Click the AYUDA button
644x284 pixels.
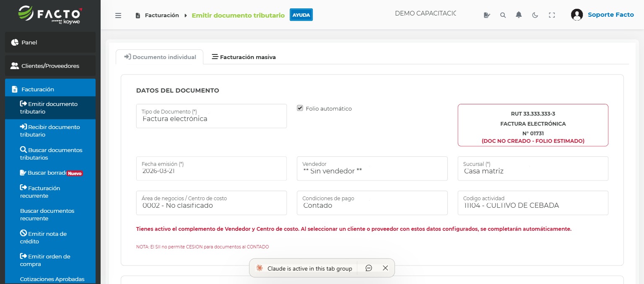coord(301,14)
